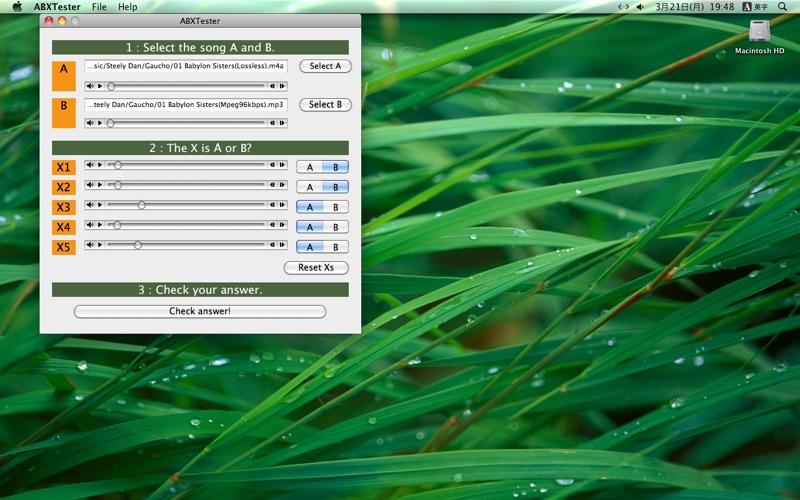Step forward in X3 player
Viewport: 800px width, 500px height.
[282, 205]
